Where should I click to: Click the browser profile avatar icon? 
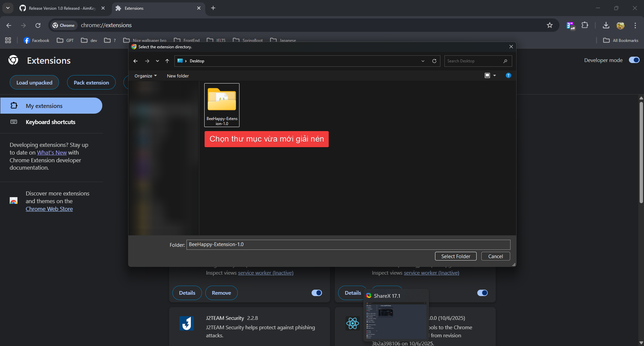click(x=621, y=25)
